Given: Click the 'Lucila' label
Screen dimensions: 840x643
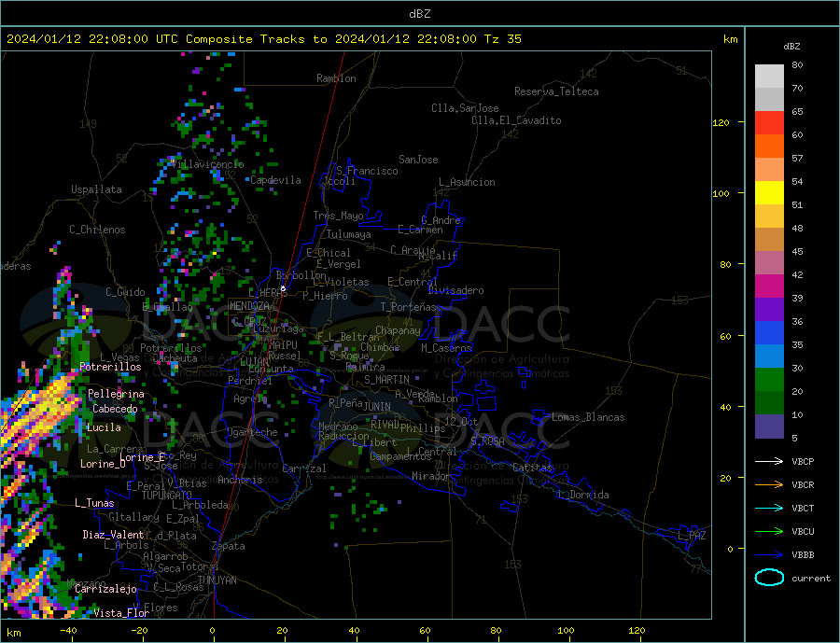Looking at the screenshot, I should [104, 428].
